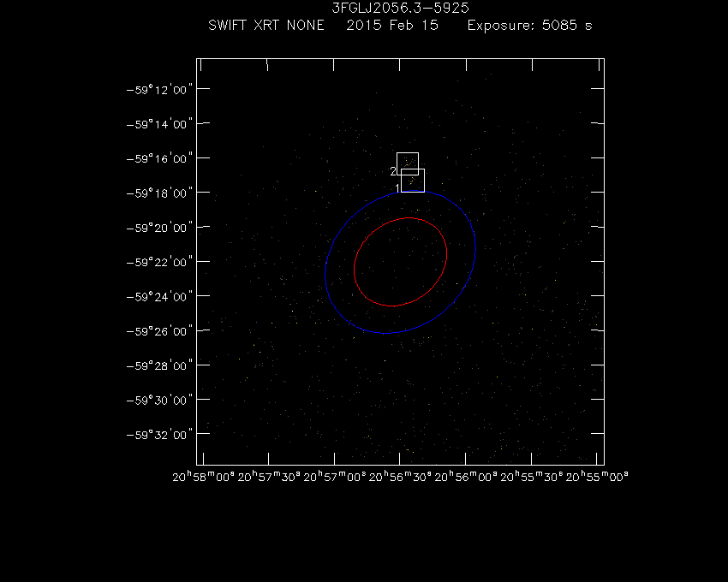Click the title text 3FGLJ2056.3-5925

(x=400, y=8)
